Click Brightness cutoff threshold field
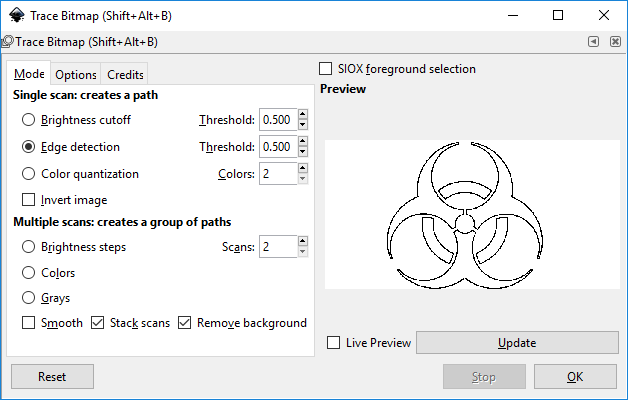 [x=278, y=120]
